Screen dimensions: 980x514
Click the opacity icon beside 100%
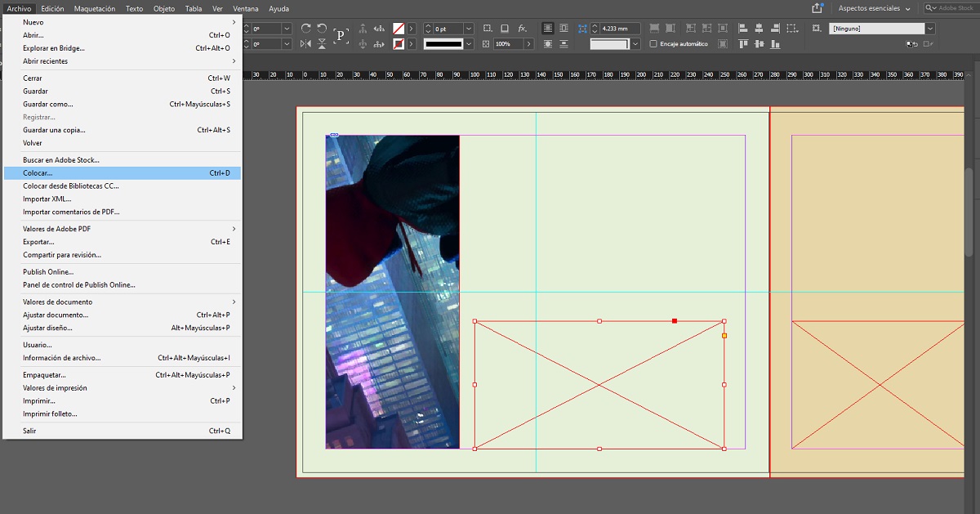[x=486, y=44]
